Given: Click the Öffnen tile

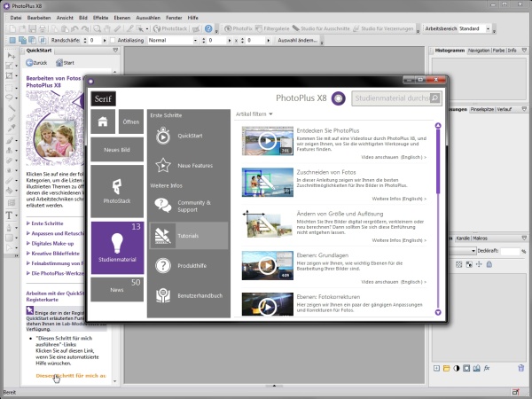Looking at the screenshot, I should [131, 121].
